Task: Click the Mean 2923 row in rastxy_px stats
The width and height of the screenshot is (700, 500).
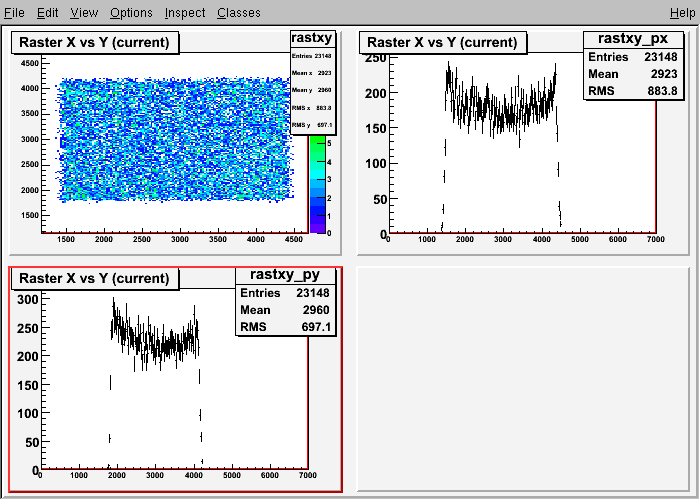Action: coord(633,74)
